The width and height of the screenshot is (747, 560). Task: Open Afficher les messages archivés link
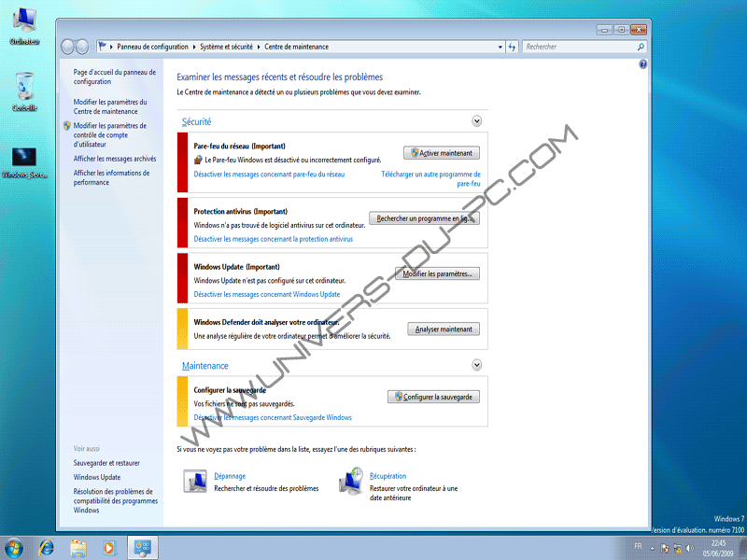click(115, 159)
